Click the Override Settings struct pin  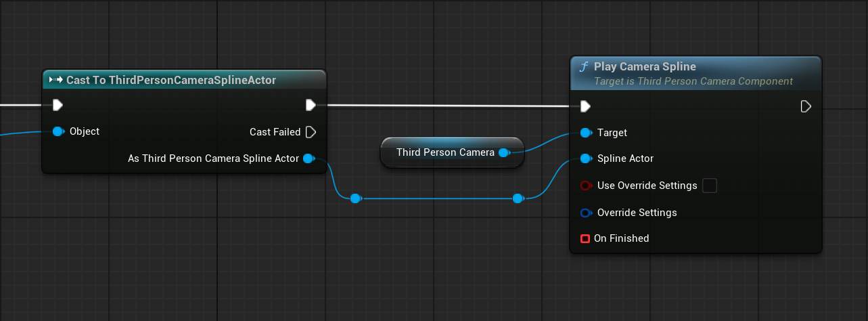click(x=586, y=213)
